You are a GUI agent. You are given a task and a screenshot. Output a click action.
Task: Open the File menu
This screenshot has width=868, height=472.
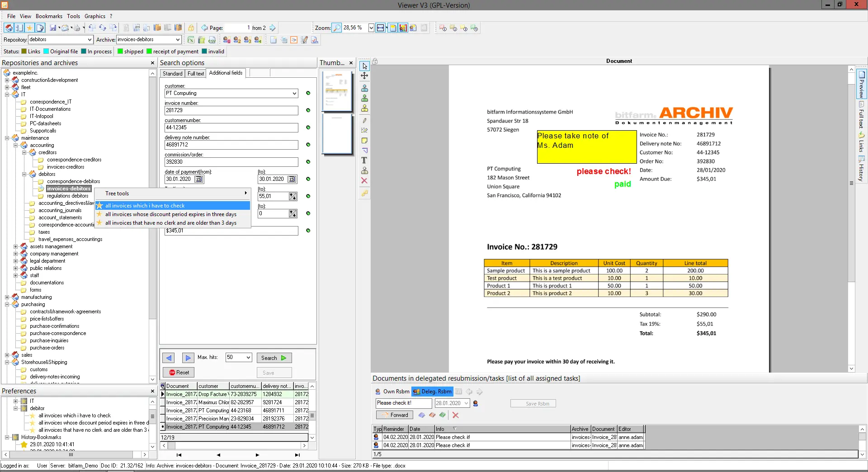pos(11,16)
